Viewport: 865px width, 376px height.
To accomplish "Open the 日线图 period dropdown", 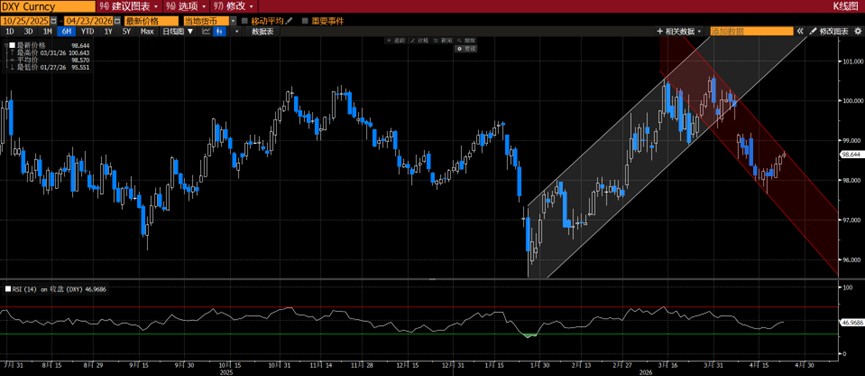I will pos(178,31).
